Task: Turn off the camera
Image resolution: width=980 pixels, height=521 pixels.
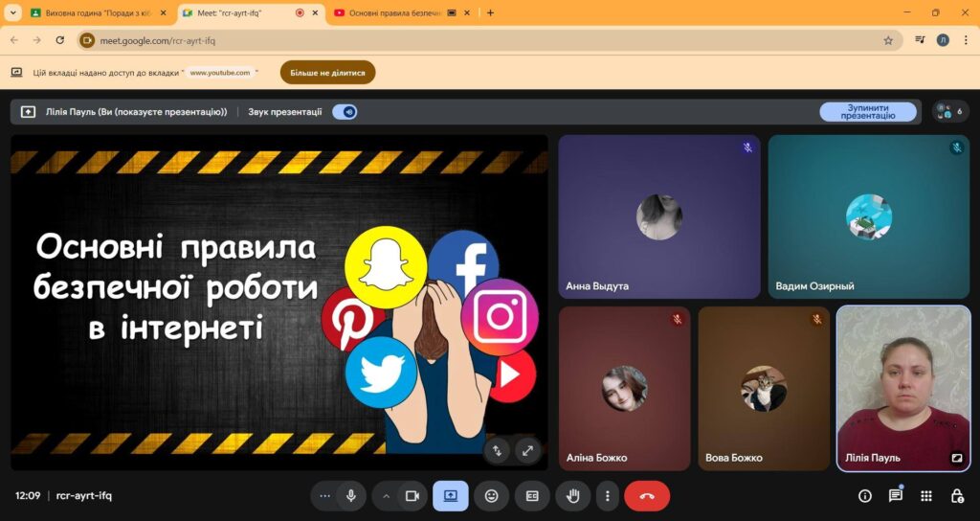Action: click(412, 496)
